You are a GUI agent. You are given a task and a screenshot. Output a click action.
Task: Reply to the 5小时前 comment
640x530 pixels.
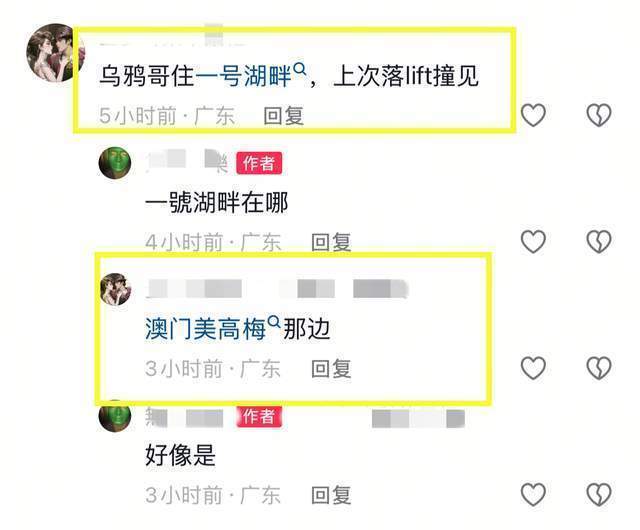284,116
